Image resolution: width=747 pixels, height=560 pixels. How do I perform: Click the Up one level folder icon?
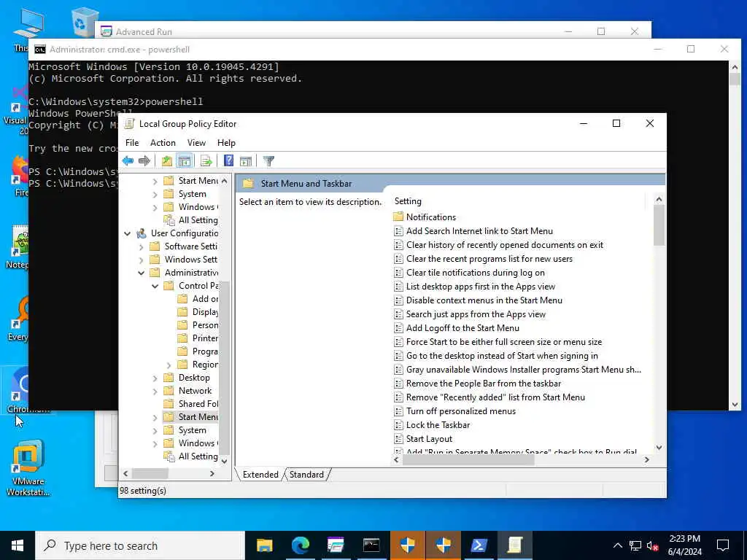(x=167, y=161)
